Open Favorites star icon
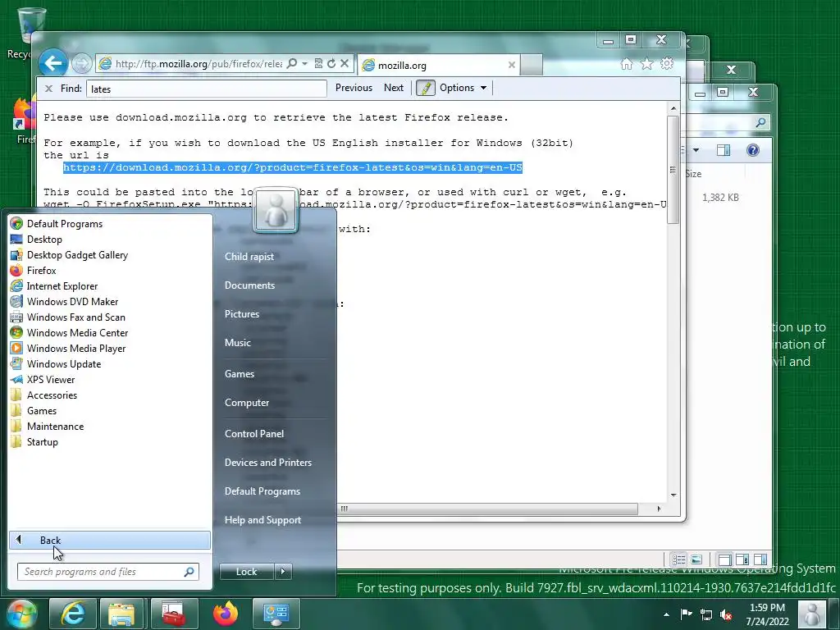840x630 pixels. (646, 64)
